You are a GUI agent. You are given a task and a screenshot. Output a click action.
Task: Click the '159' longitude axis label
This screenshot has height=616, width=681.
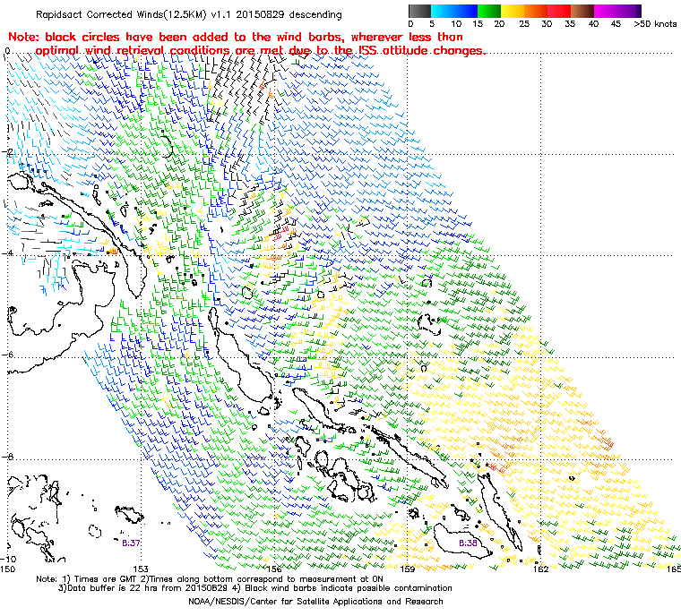tap(408, 569)
